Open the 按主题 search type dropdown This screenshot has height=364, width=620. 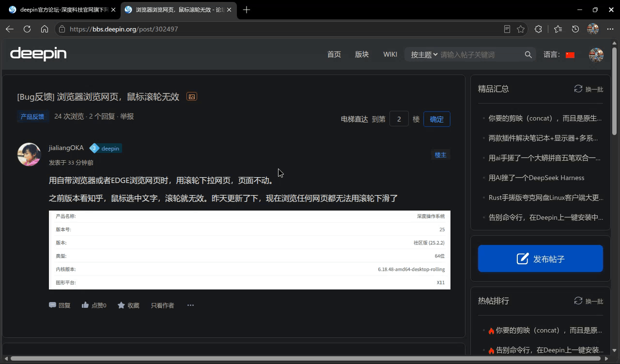pos(424,55)
